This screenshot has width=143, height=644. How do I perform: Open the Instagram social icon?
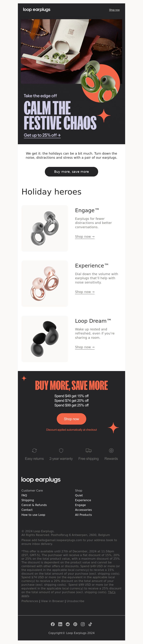point(83,624)
